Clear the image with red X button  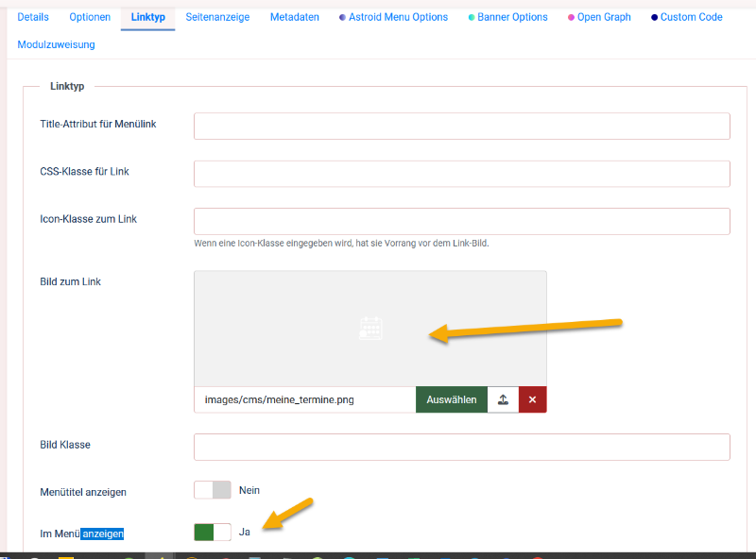click(532, 399)
